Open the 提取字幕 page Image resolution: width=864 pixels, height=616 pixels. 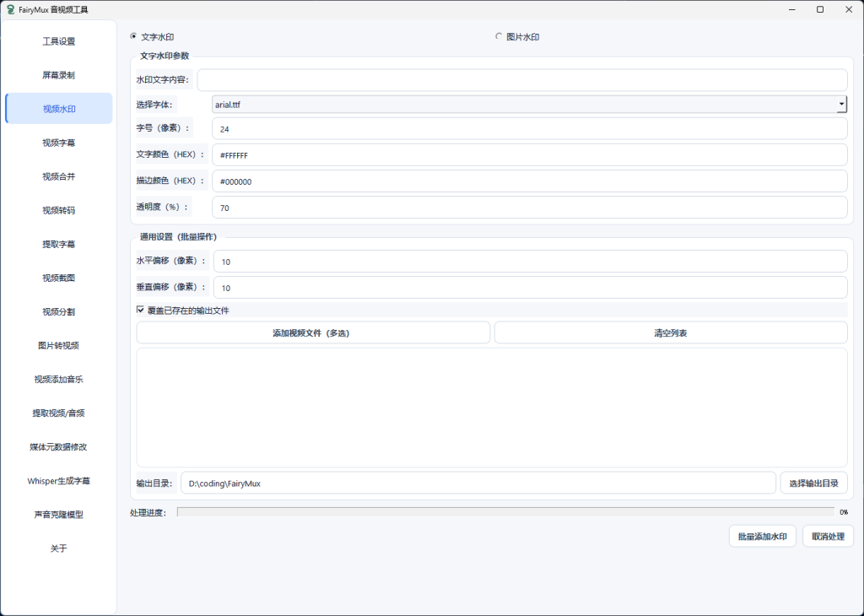click(x=59, y=244)
